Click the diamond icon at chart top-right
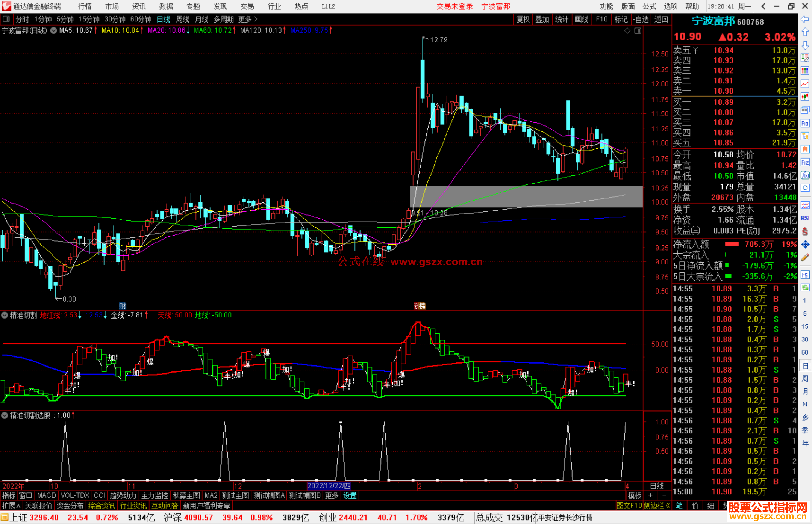The height and width of the screenshot is (524, 812). pos(627,31)
